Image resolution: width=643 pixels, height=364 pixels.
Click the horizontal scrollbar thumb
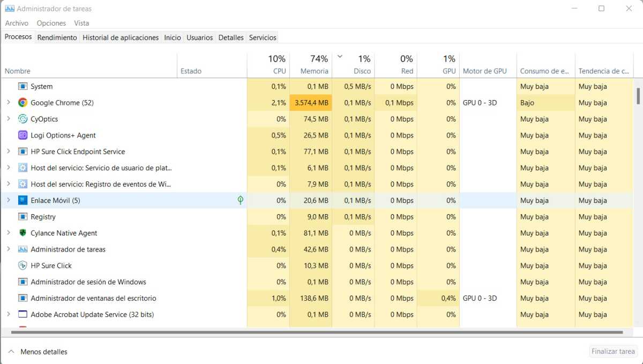[317, 332]
